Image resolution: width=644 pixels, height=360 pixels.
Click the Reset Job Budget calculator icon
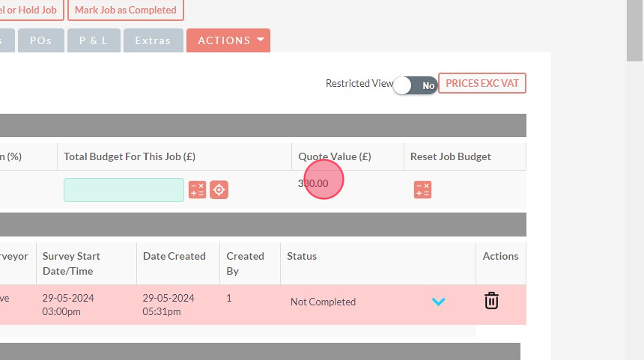pos(422,190)
